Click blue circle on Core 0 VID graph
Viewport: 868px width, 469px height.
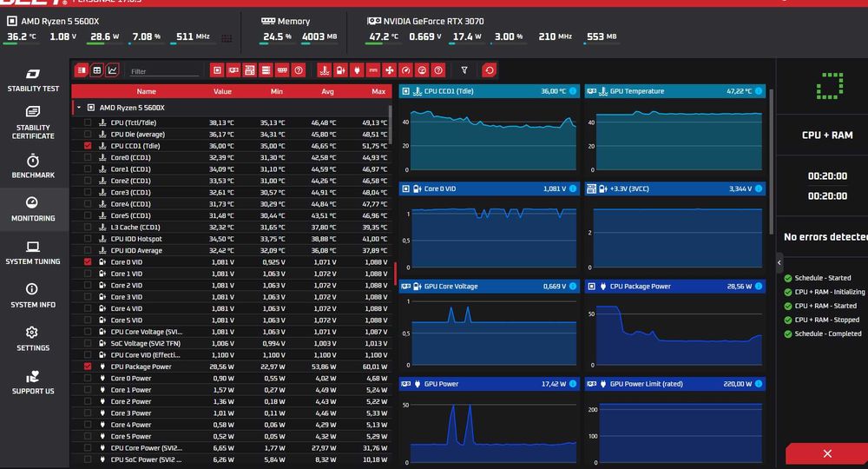click(573, 188)
